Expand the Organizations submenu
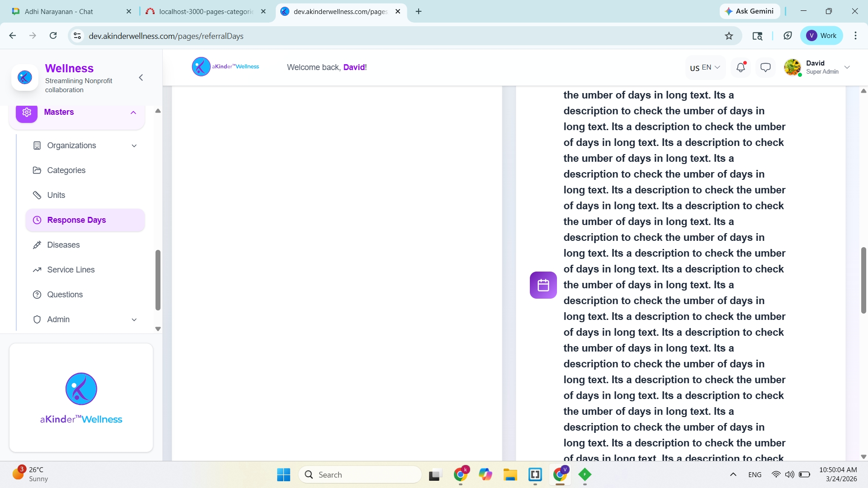Image resolution: width=868 pixels, height=488 pixels. (134, 145)
